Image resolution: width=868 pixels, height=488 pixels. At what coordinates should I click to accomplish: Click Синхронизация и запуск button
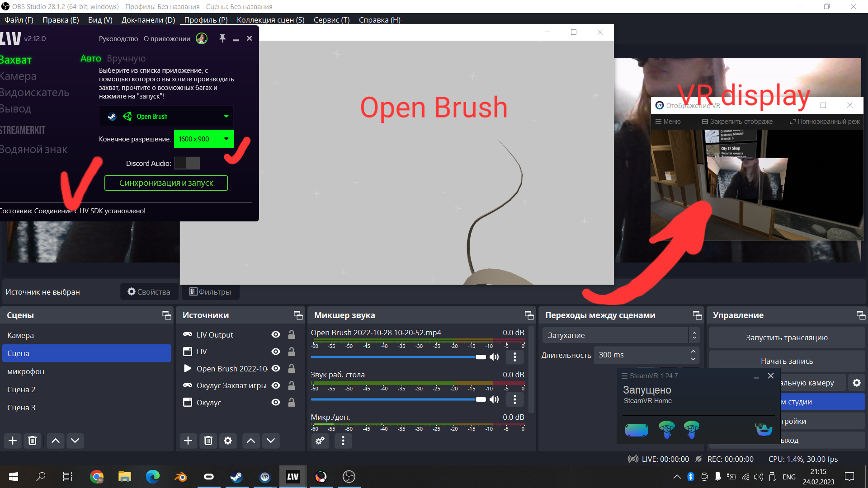pos(166,183)
